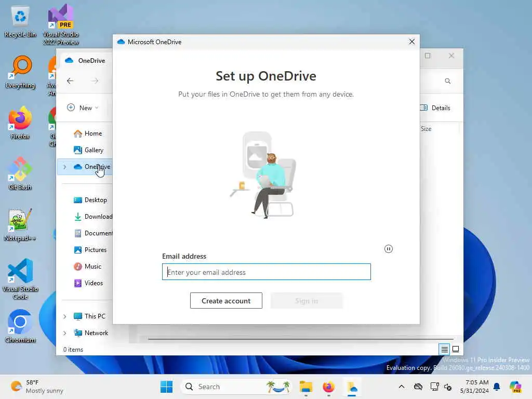The height and width of the screenshot is (399, 532).
Task: Select Network in the navigation pane
Action: (91, 333)
